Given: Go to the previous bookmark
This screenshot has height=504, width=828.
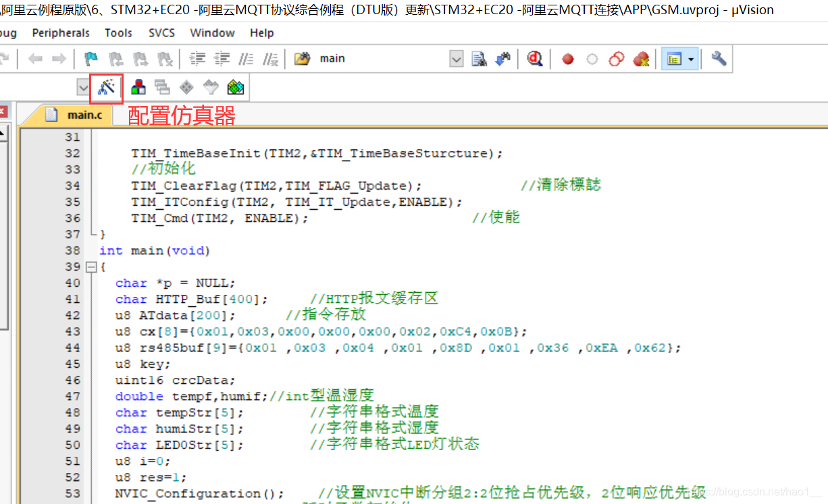Looking at the screenshot, I should tap(115, 59).
